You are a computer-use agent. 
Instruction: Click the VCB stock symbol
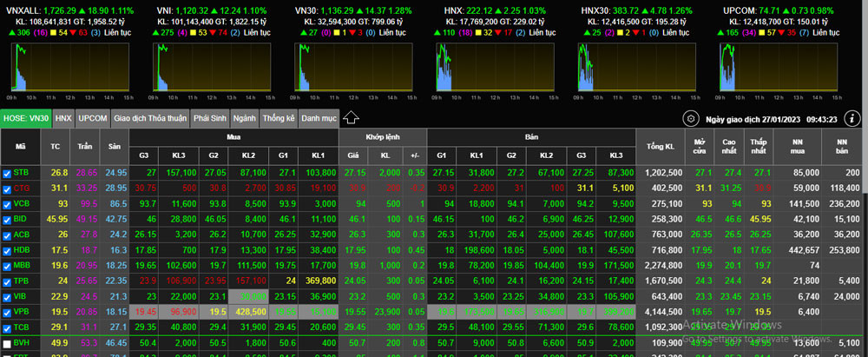click(x=22, y=204)
